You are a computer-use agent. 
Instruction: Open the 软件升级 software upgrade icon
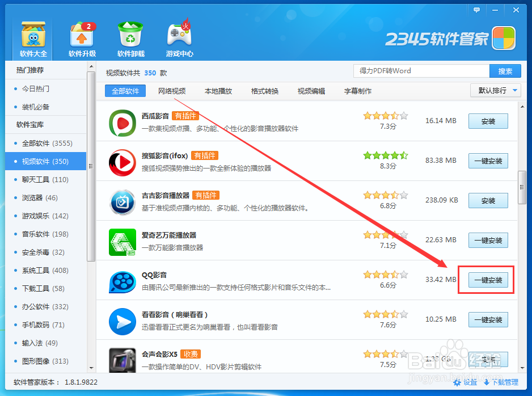click(82, 39)
